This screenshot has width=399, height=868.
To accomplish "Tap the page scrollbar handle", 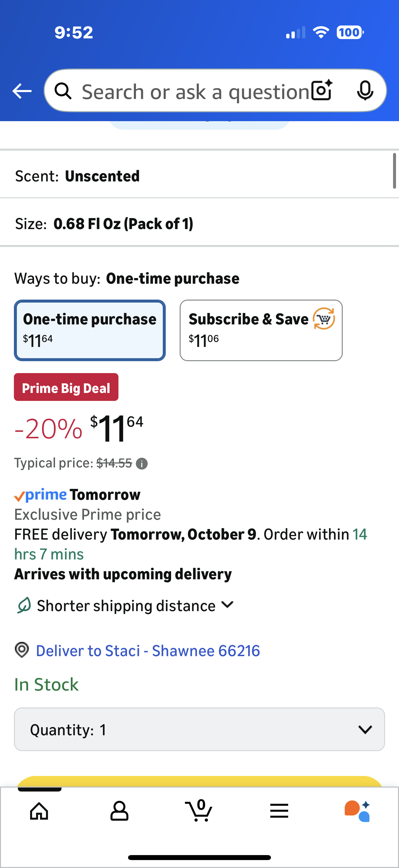I will [394, 171].
